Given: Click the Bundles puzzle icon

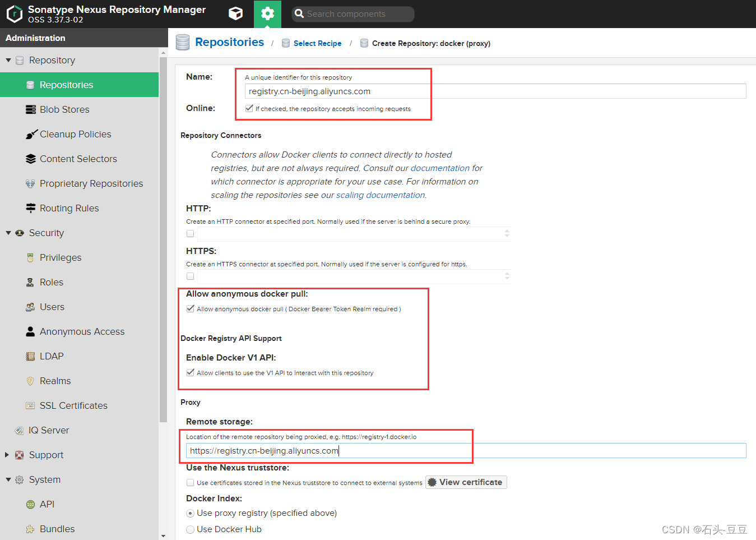Looking at the screenshot, I should coord(31,529).
